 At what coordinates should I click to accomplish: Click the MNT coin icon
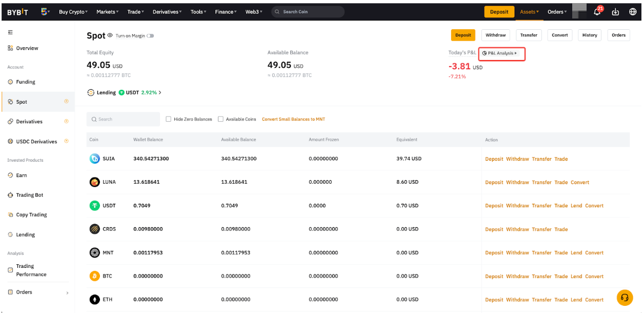(95, 252)
